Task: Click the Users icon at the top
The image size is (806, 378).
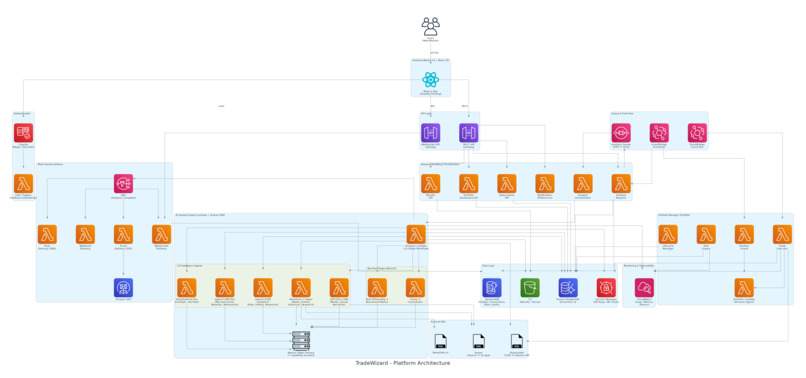Action: tap(431, 26)
